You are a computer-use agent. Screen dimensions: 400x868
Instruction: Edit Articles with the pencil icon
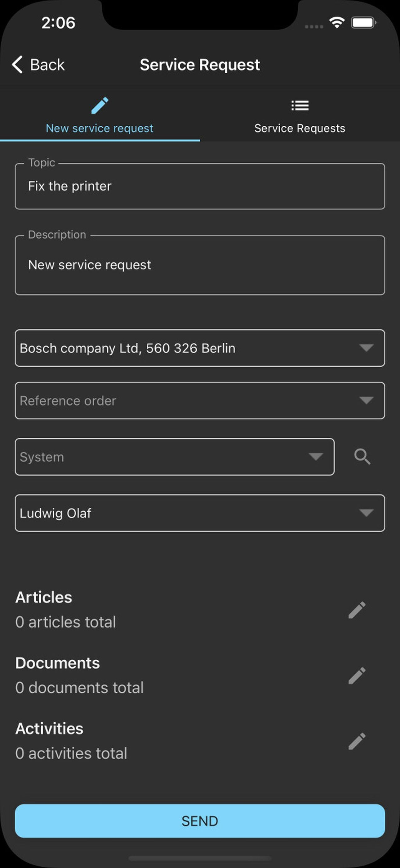pos(357,610)
